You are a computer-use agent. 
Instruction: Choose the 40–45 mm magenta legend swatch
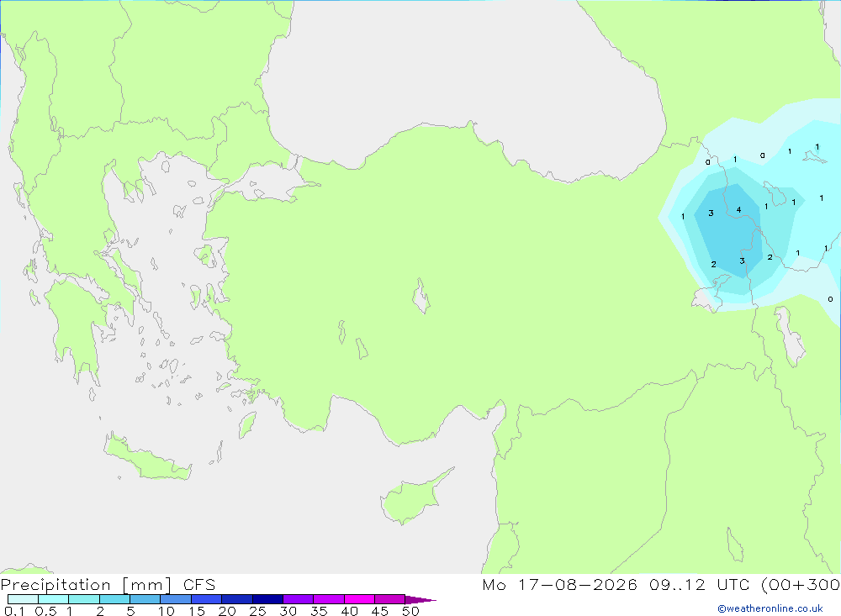[359, 599]
